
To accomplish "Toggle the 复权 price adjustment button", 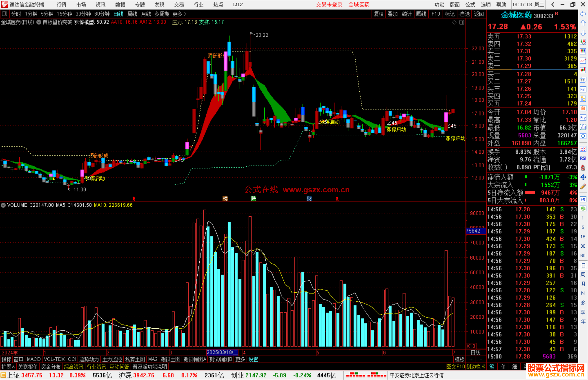I will point(379,14).
